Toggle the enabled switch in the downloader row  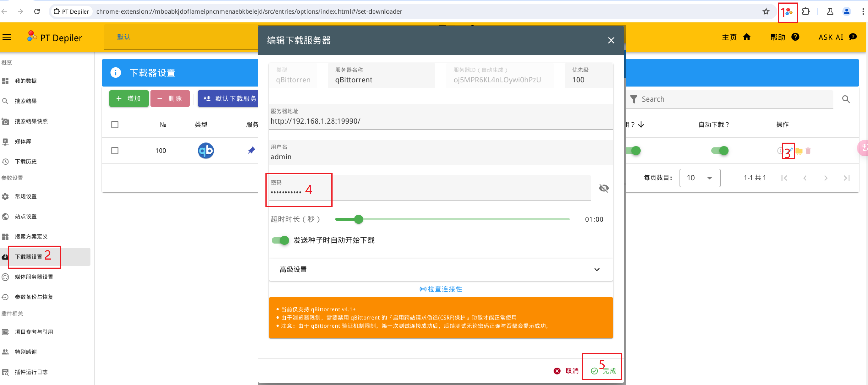point(634,151)
